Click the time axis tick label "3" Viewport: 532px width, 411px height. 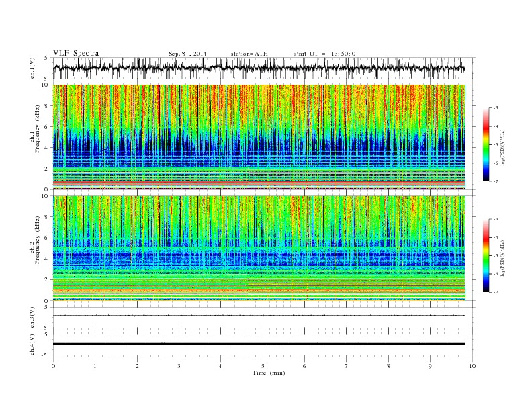point(179,366)
